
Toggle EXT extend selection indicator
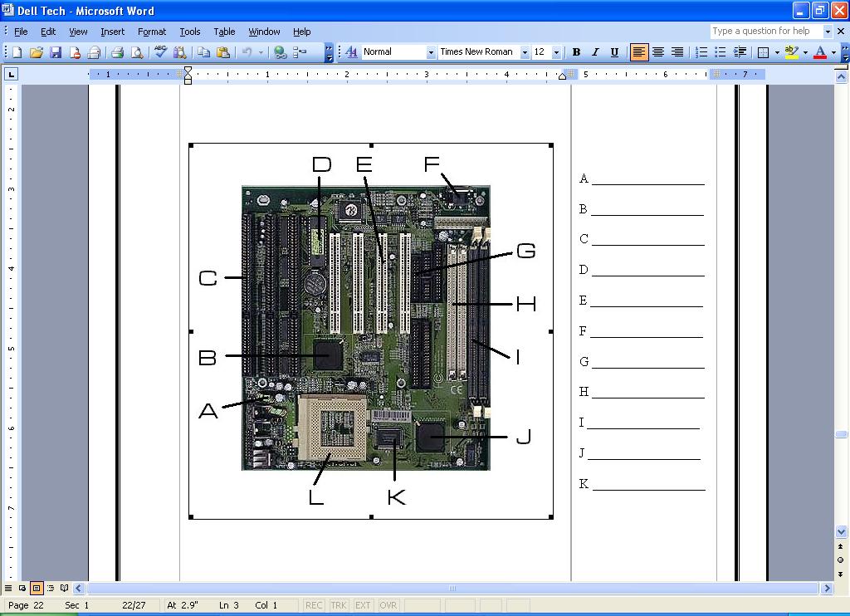[x=363, y=605]
